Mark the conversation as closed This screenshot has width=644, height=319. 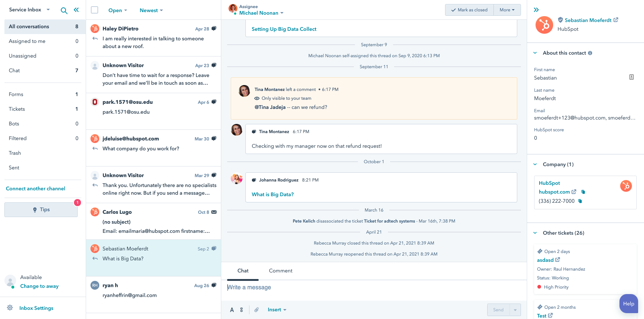tap(469, 10)
